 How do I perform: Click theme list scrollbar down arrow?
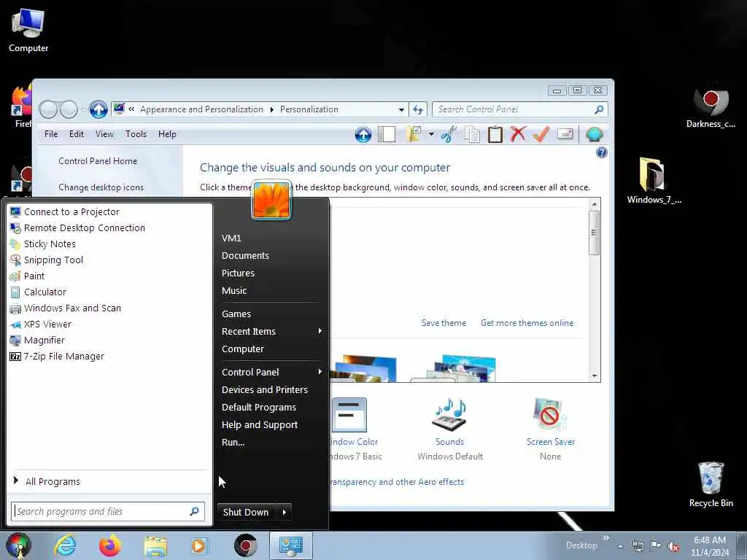tap(594, 376)
